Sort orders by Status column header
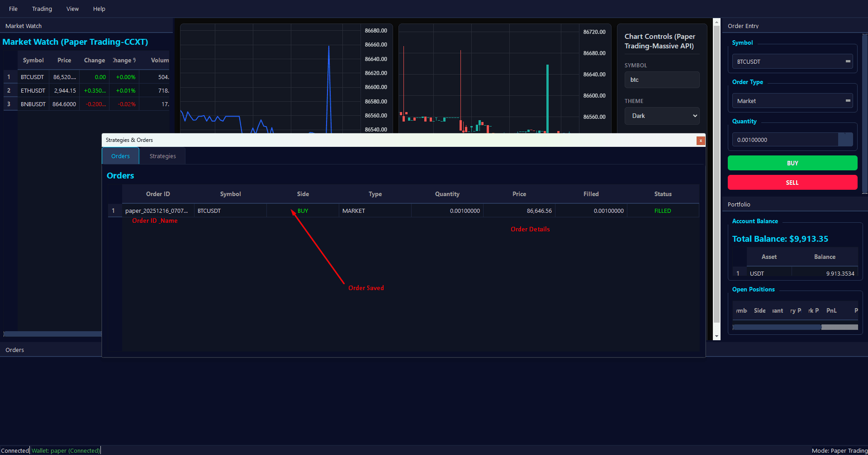Image resolution: width=868 pixels, height=455 pixels. [663, 194]
